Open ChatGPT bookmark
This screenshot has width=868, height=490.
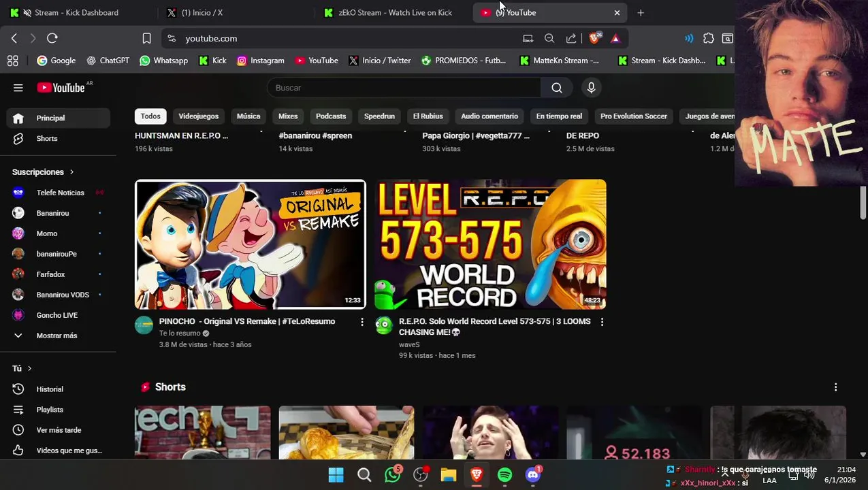[108, 61]
